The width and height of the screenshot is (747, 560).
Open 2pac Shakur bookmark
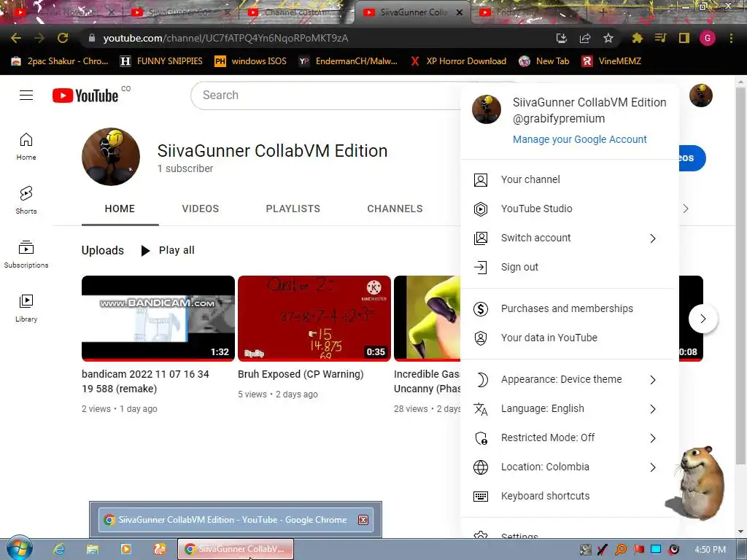pyautogui.click(x=60, y=61)
